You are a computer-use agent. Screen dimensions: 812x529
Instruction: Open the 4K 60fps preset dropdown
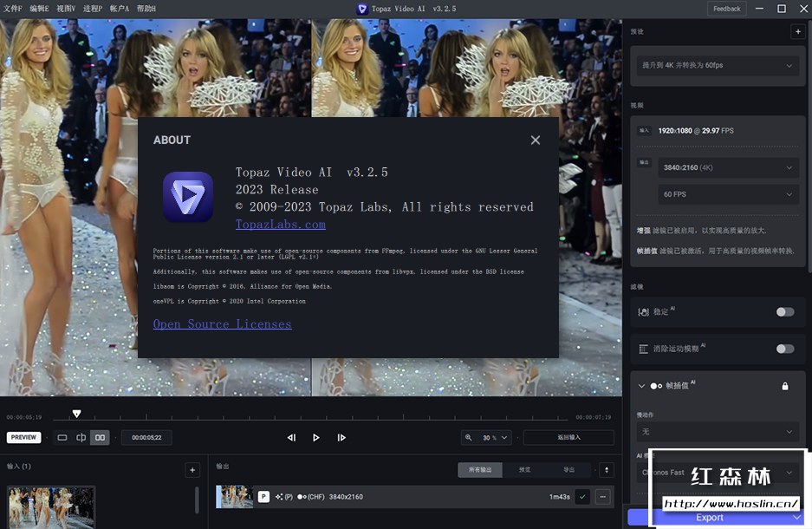pyautogui.click(x=718, y=65)
